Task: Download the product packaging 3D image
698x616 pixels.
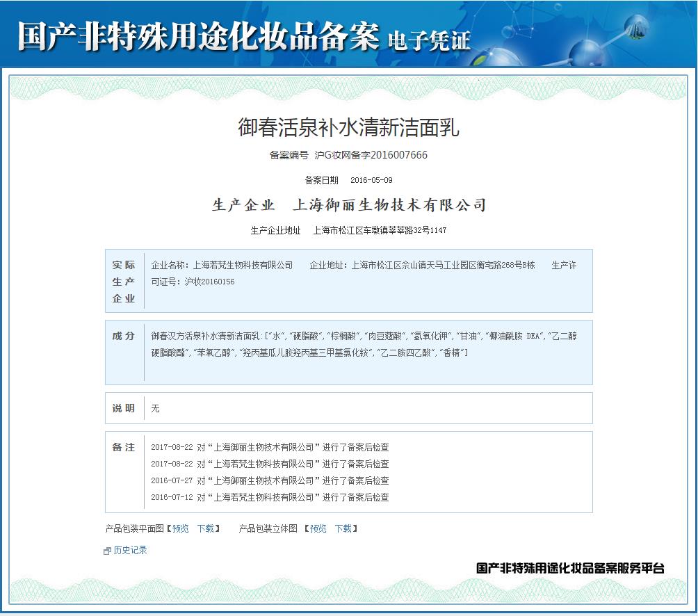Action: [343, 528]
